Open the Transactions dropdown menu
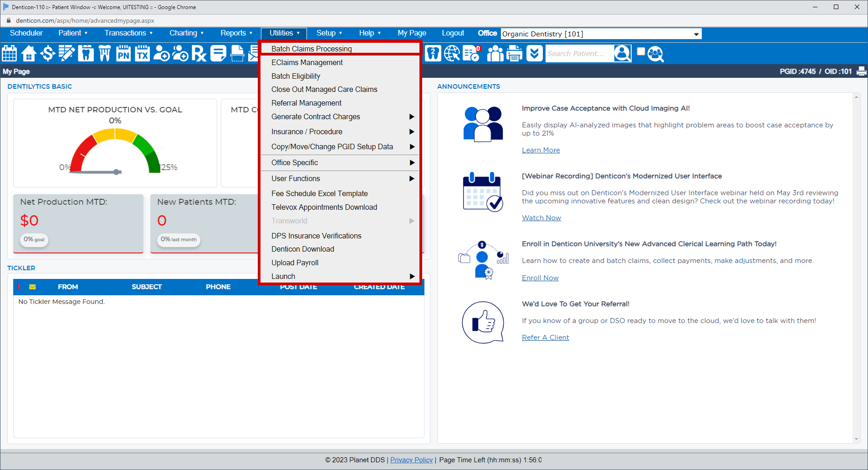This screenshot has height=470, width=868. pyautogui.click(x=128, y=33)
